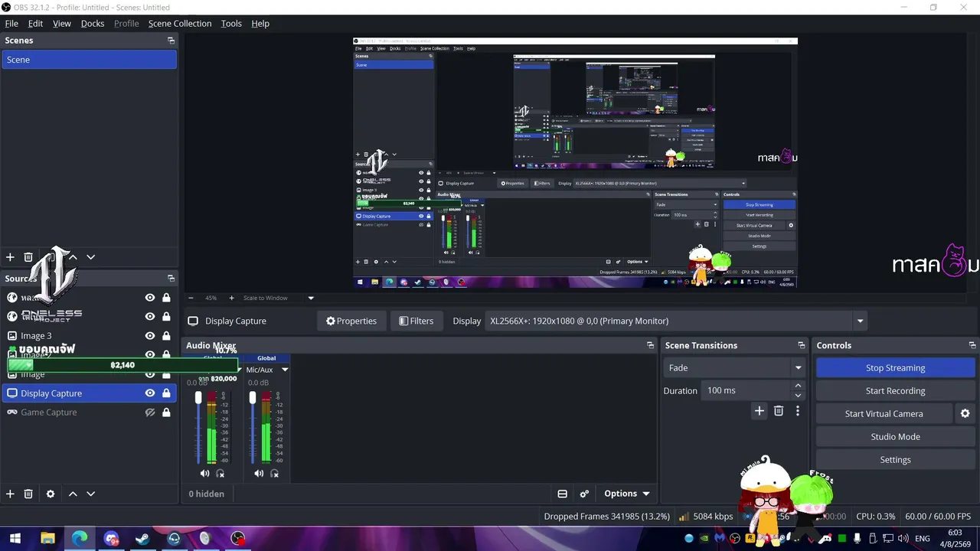Open the Tools menu
The height and width of the screenshot is (551, 980).
[x=231, y=24]
